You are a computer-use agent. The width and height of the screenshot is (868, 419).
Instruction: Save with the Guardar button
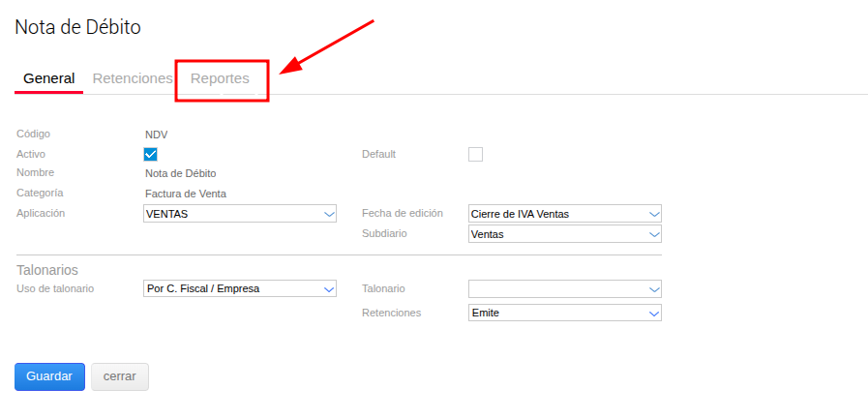click(x=49, y=376)
